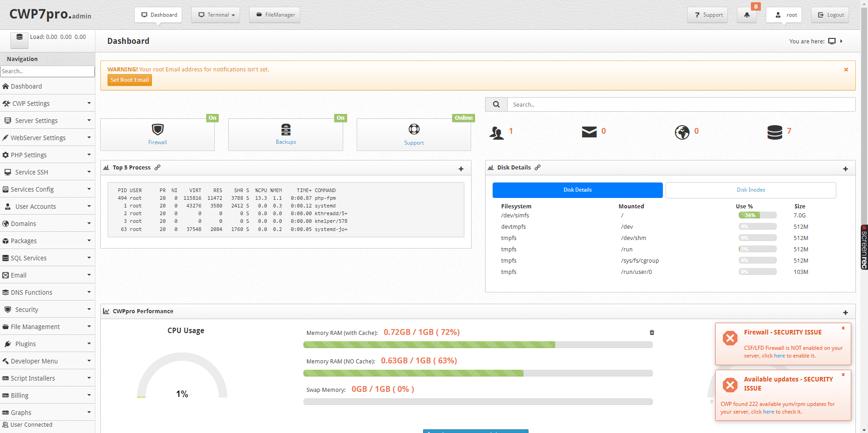Click the Logout button
This screenshot has height=433, width=868.
(x=830, y=15)
